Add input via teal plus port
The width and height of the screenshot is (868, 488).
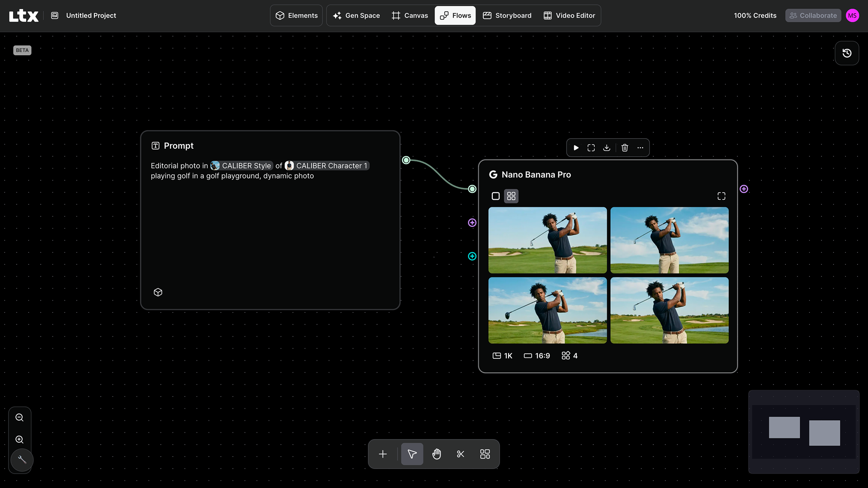coord(472,256)
